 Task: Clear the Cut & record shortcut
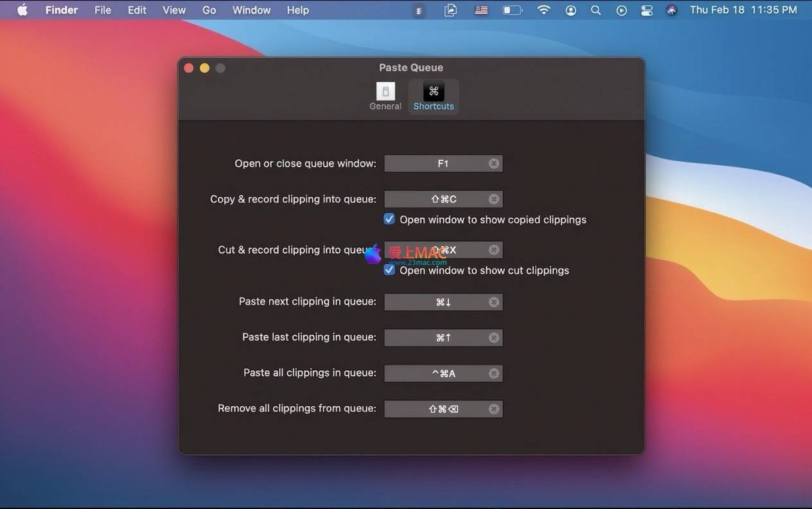(494, 250)
